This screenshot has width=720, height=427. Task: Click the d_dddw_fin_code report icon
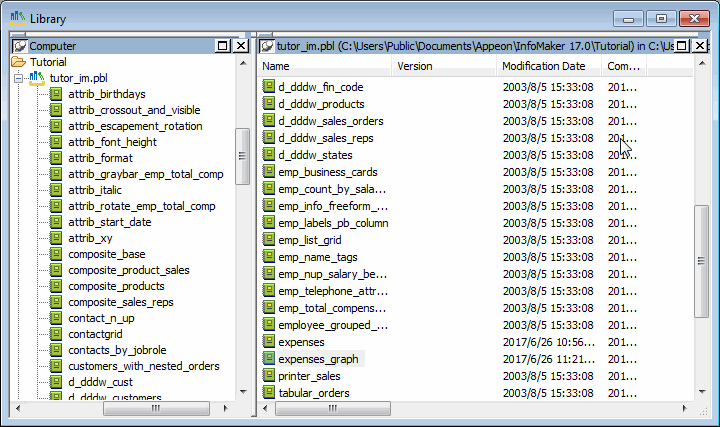269,86
